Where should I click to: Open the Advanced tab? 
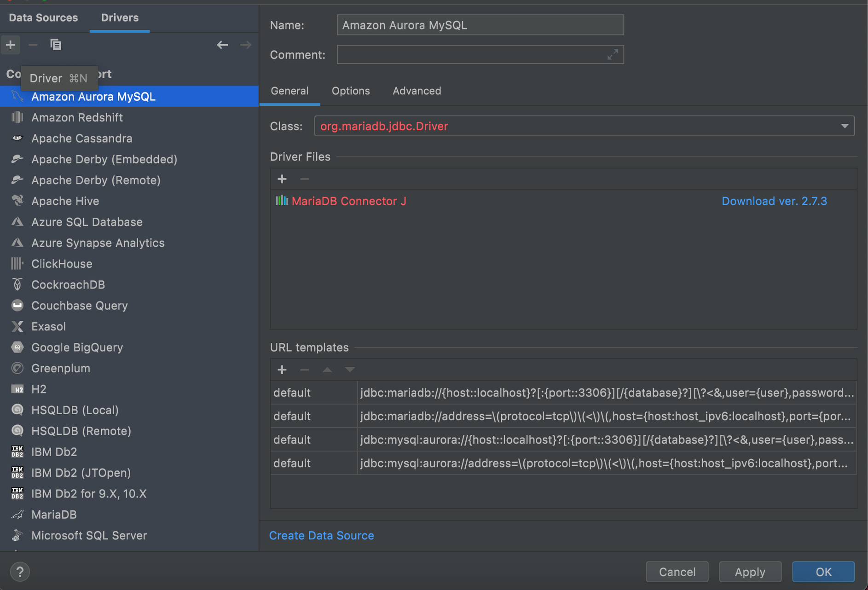(417, 91)
